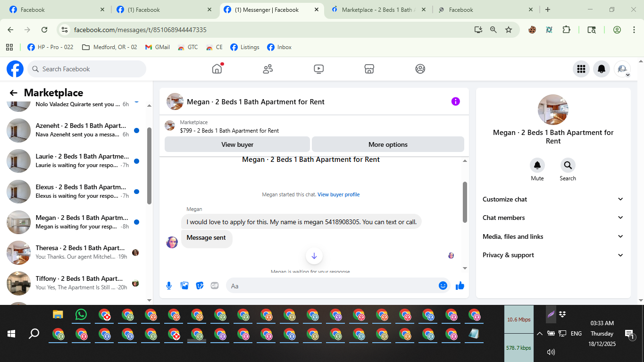The height and width of the screenshot is (362, 644).
Task: Open the account profile dropdown
Action: [622, 69]
